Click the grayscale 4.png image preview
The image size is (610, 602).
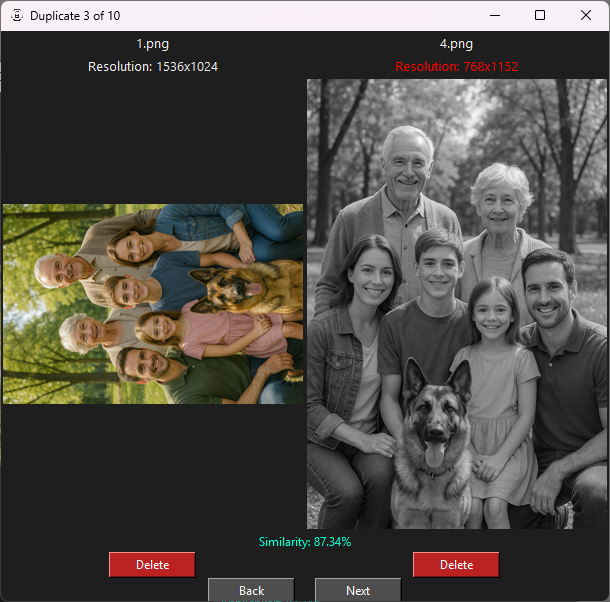(x=456, y=304)
